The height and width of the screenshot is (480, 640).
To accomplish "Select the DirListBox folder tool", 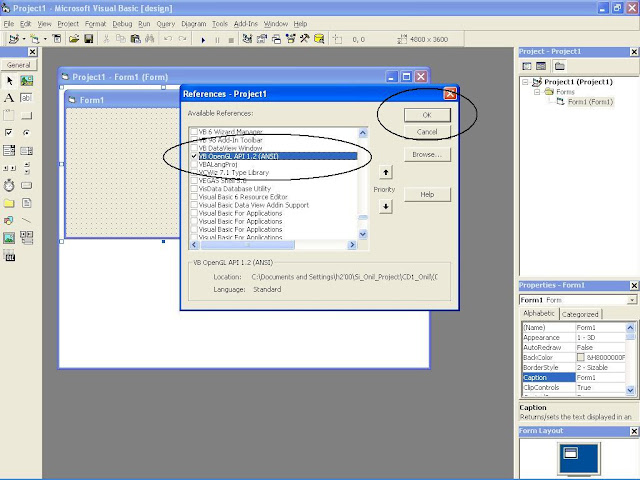I will tap(9, 203).
